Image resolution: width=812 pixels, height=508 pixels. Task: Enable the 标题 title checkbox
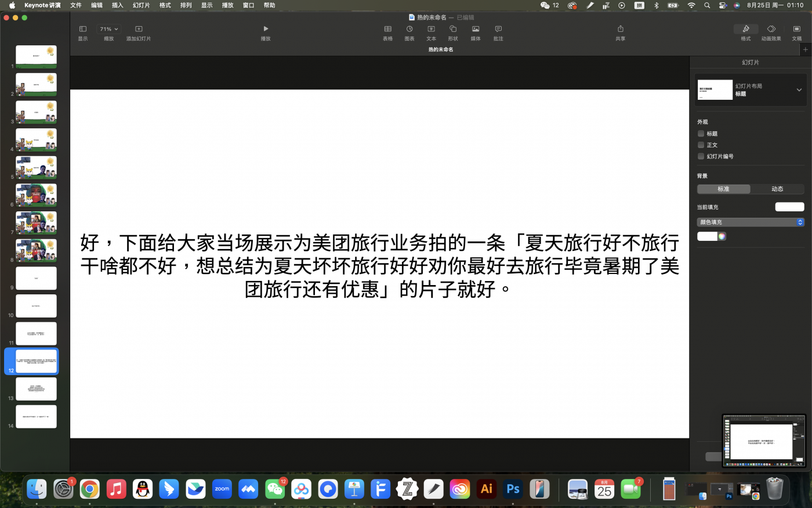(701, 134)
